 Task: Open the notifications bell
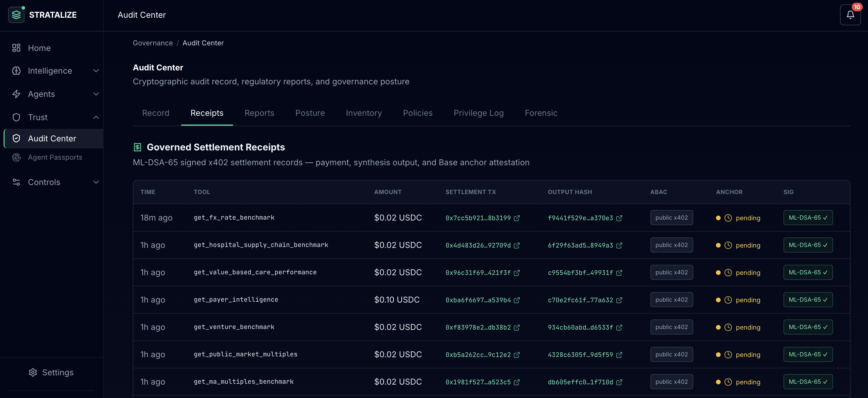[x=850, y=15]
